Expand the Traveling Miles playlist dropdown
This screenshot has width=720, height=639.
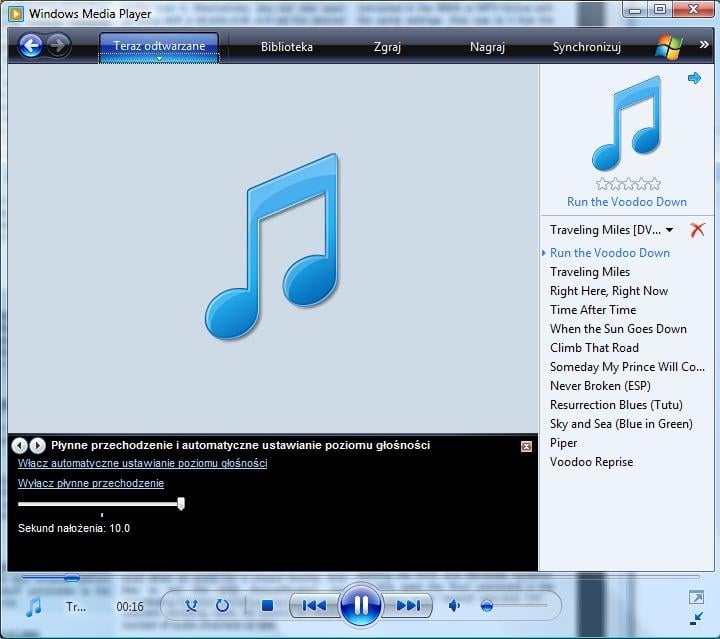point(669,230)
